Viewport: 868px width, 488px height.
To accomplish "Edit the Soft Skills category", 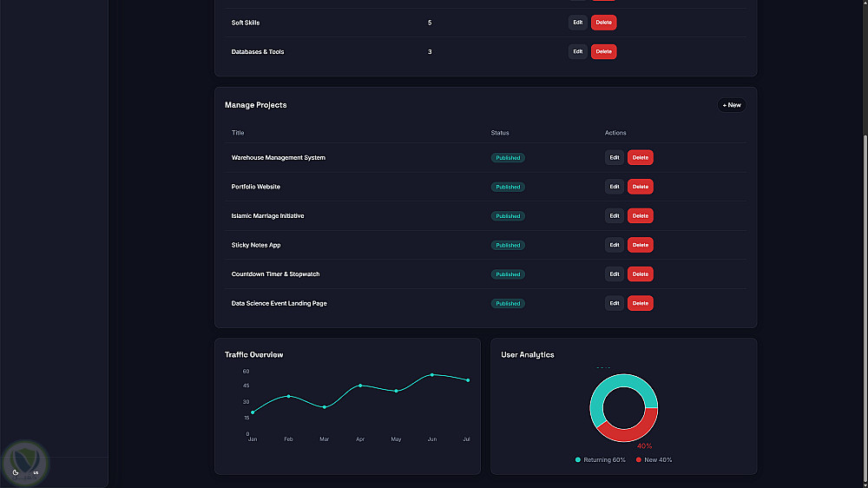I will 577,23.
